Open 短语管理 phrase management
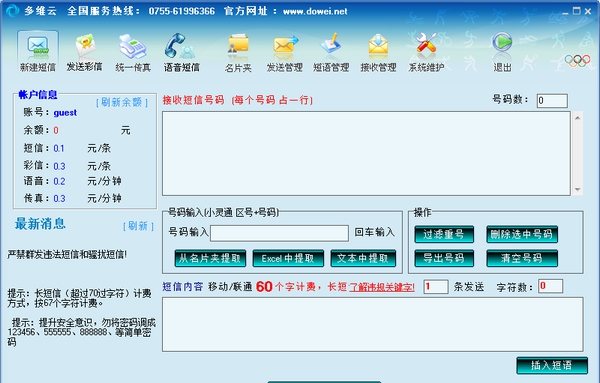Image resolution: width=600 pixels, height=383 pixels. tap(331, 52)
